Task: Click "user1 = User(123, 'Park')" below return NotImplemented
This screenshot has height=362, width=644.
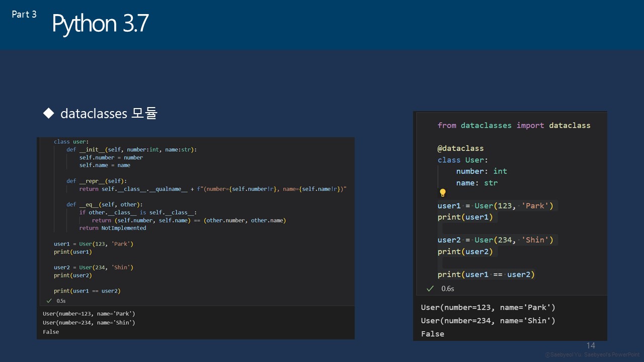Action: tap(94, 244)
